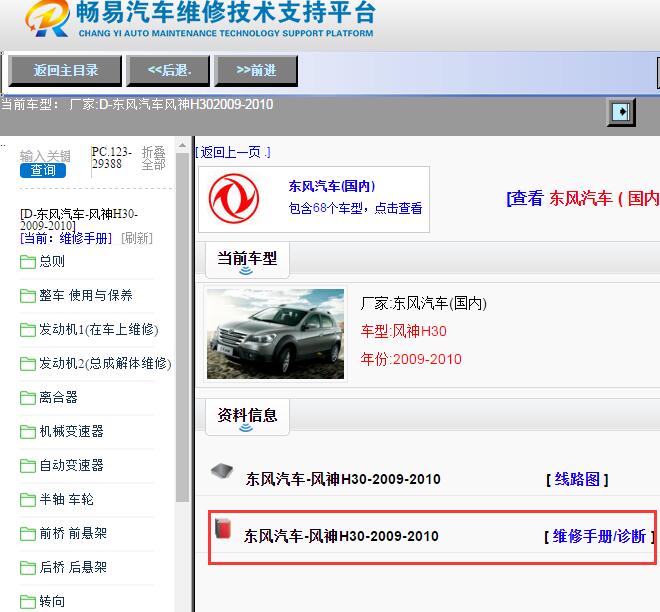Open the 发动机1(在车上维修) folder icon
660x612 pixels.
[28, 330]
